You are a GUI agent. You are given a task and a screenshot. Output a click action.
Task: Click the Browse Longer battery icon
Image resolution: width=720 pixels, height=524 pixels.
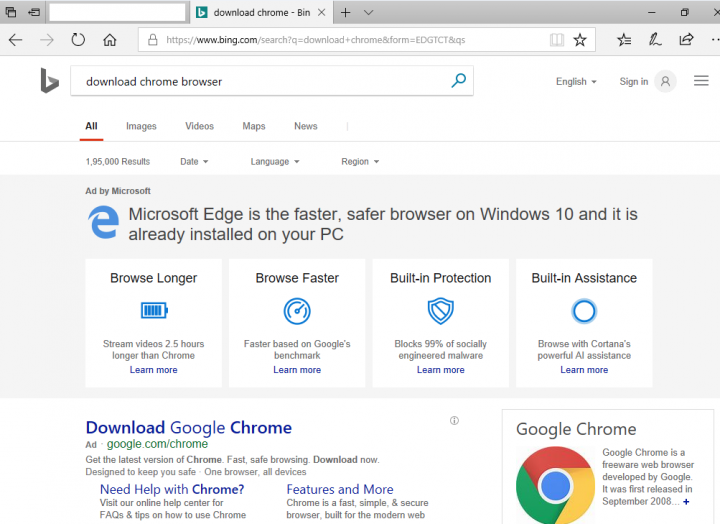click(x=154, y=310)
